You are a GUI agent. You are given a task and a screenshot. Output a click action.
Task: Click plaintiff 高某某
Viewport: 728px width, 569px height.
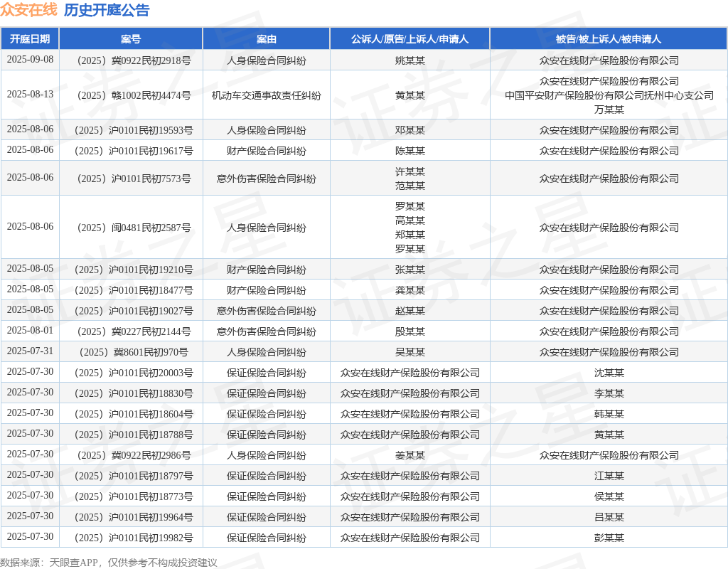click(410, 220)
